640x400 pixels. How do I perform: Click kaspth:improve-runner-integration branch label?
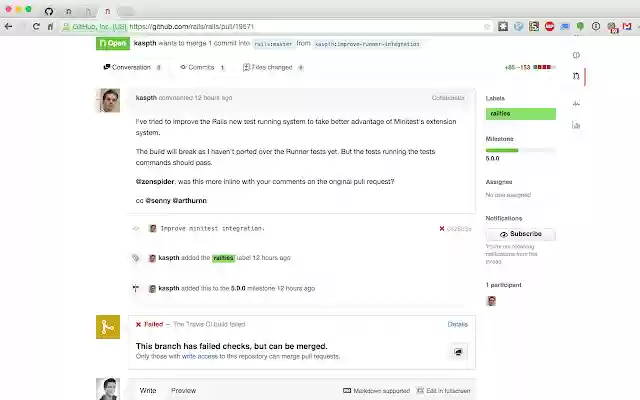(x=367, y=44)
